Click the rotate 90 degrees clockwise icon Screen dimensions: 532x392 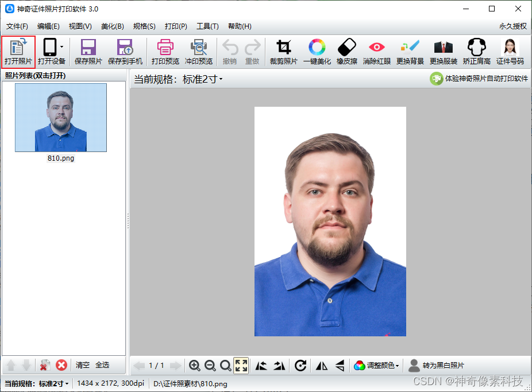300,366
